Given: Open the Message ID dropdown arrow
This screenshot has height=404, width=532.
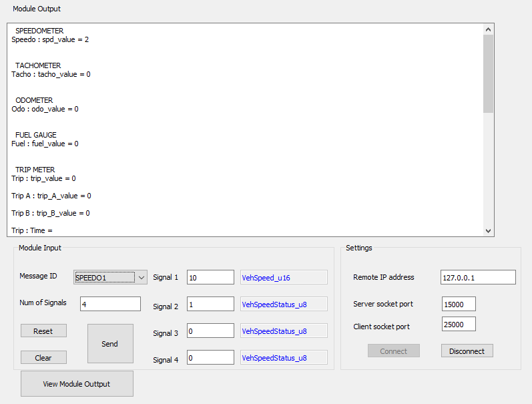Looking at the screenshot, I should click(142, 277).
